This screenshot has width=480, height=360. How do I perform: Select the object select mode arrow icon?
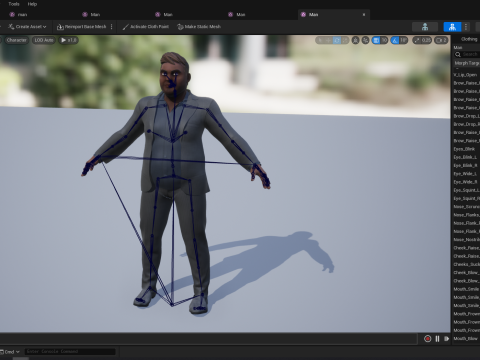(320, 40)
